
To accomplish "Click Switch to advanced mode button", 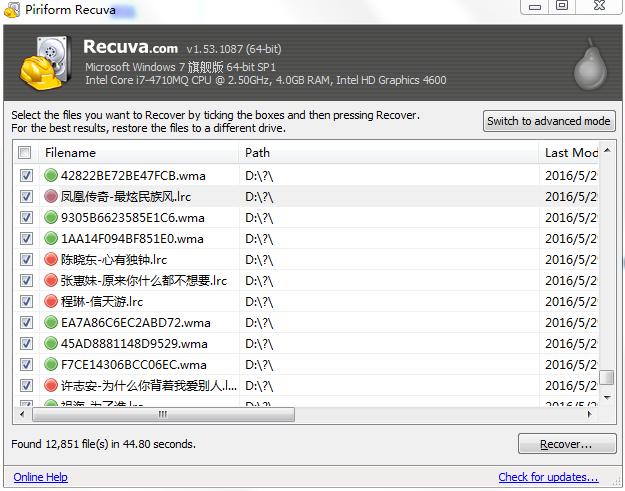I will point(549,121).
